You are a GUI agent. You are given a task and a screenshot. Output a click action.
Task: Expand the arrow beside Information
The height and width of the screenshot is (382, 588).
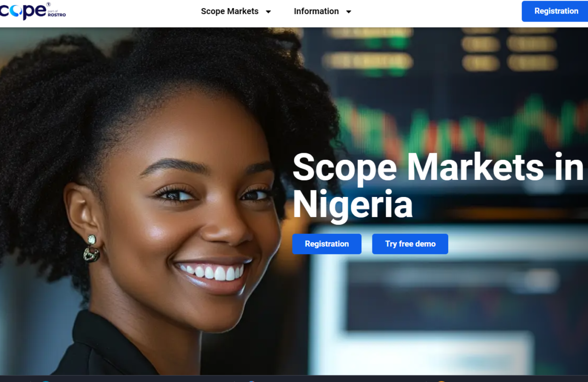pyautogui.click(x=349, y=12)
